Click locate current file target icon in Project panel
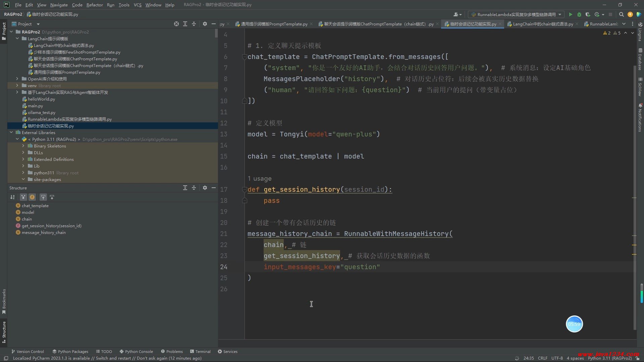Viewport: 644px width, 362px height. (176, 24)
